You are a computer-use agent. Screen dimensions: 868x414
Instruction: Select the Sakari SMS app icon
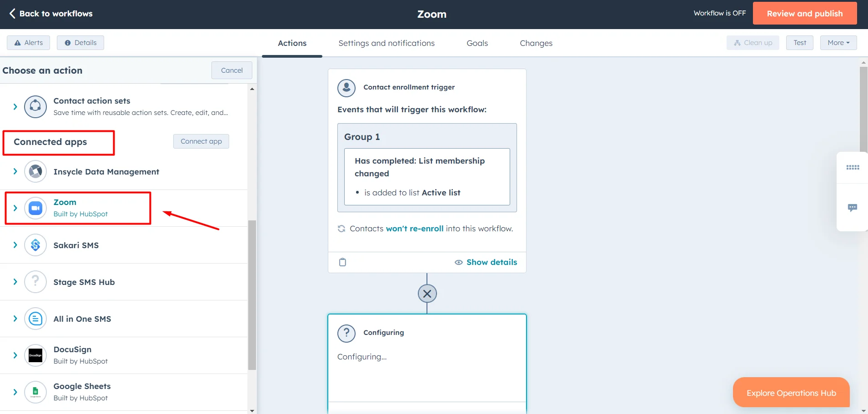tap(35, 244)
